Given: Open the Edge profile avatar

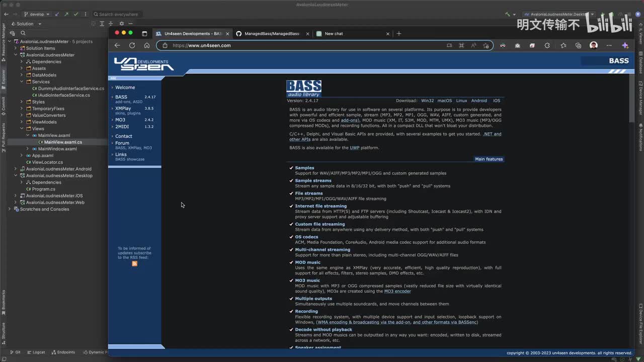Looking at the screenshot, I should point(594,45).
